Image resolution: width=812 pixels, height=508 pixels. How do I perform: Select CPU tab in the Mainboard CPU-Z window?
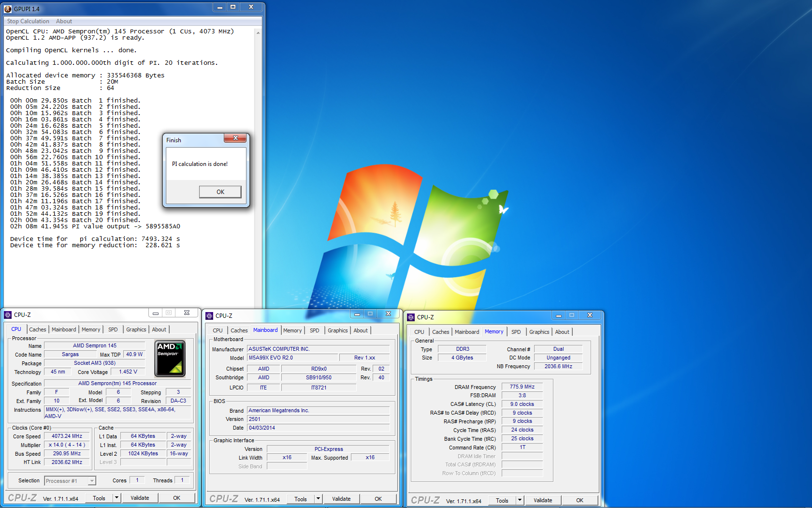(x=218, y=330)
